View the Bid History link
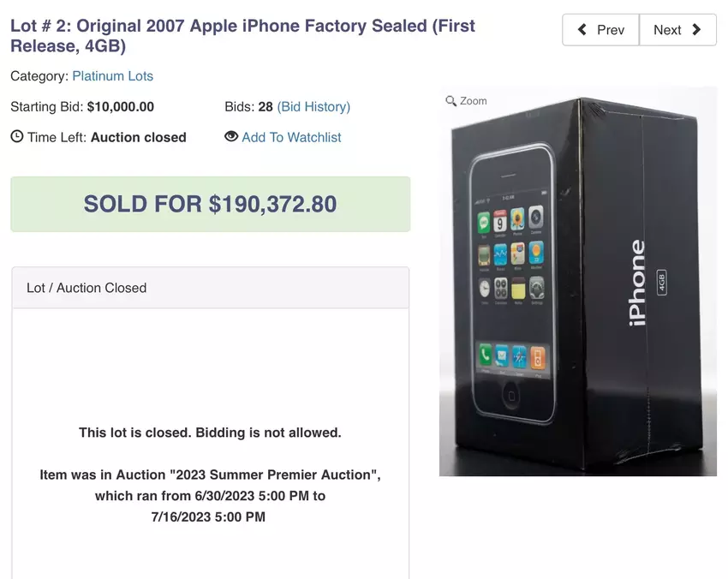This screenshot has height=579, width=728. pyautogui.click(x=313, y=107)
